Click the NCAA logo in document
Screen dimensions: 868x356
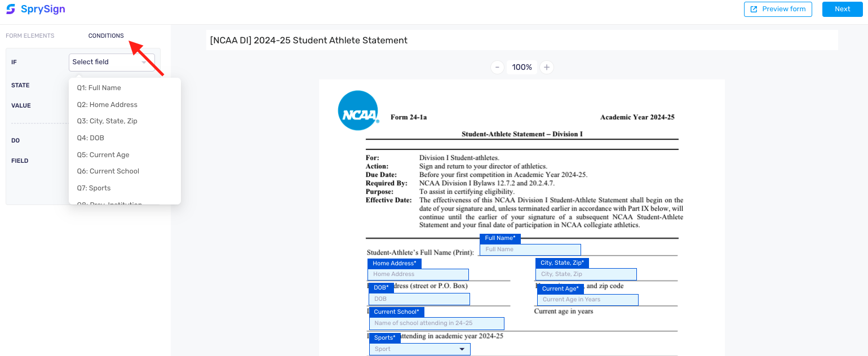pyautogui.click(x=358, y=110)
